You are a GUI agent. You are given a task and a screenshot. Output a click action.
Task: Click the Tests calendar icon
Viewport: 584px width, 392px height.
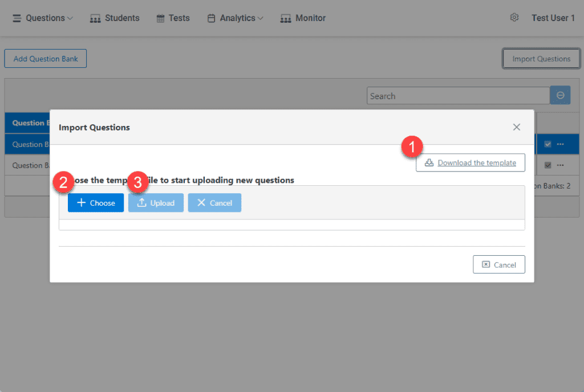[160, 18]
